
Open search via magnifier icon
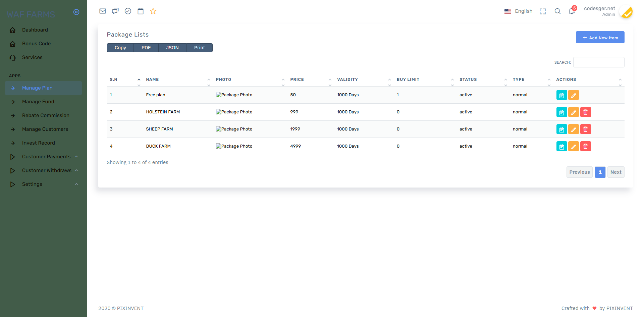557,11
